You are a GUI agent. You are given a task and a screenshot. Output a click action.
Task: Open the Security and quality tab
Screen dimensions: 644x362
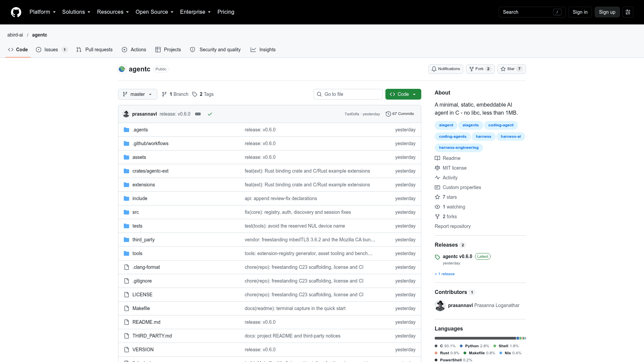click(x=215, y=50)
